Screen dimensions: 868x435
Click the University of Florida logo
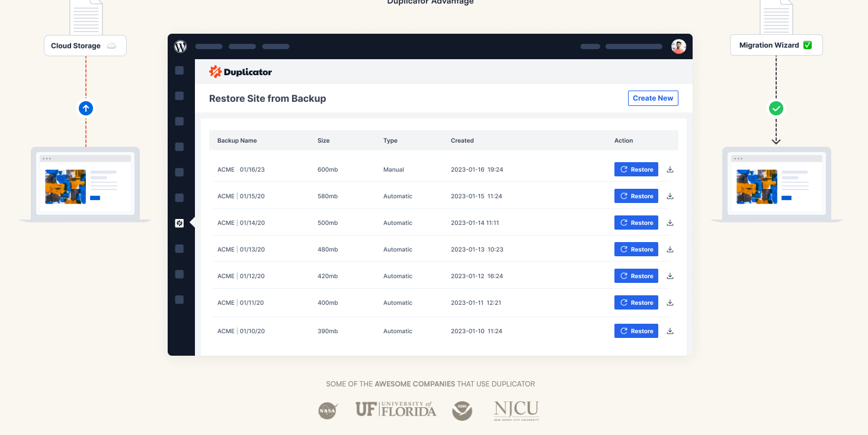tap(395, 409)
